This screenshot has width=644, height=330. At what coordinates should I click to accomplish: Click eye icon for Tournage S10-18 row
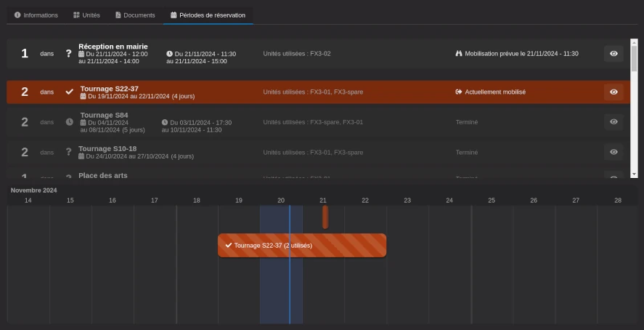[614, 152]
